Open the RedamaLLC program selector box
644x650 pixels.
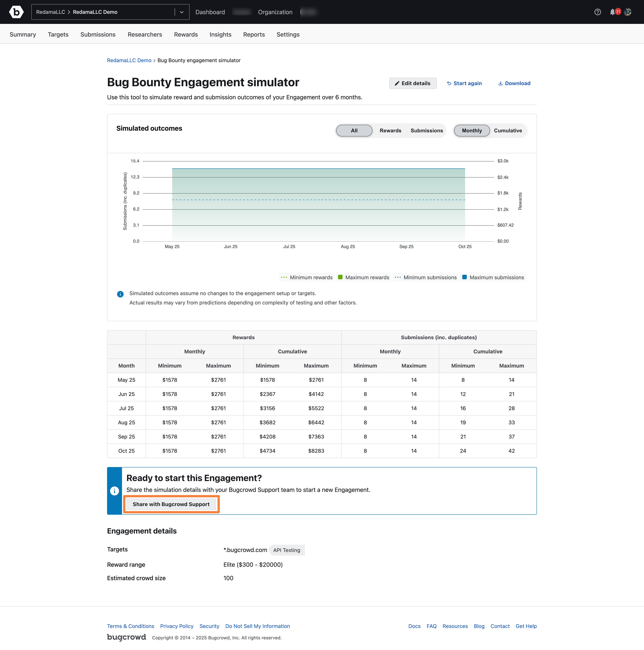pos(110,12)
